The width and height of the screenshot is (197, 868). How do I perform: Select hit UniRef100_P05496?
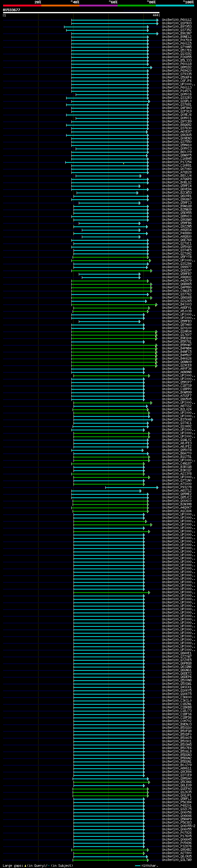coord(177,843)
